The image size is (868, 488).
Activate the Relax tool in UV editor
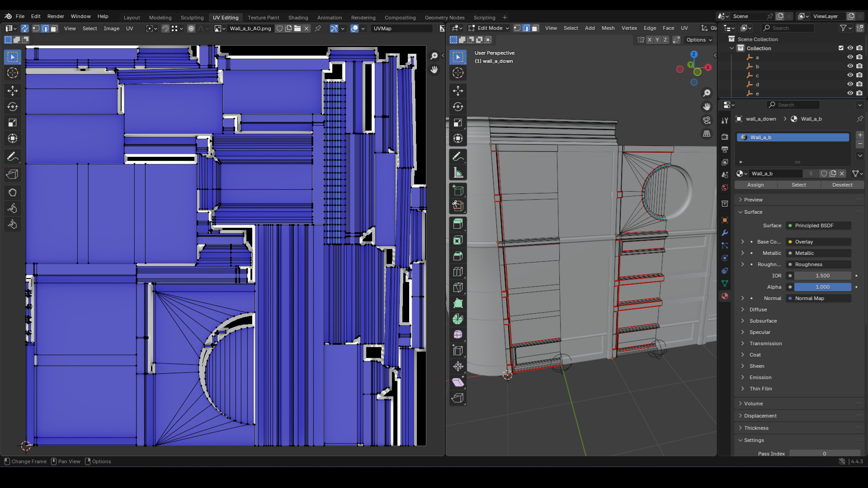(x=13, y=208)
